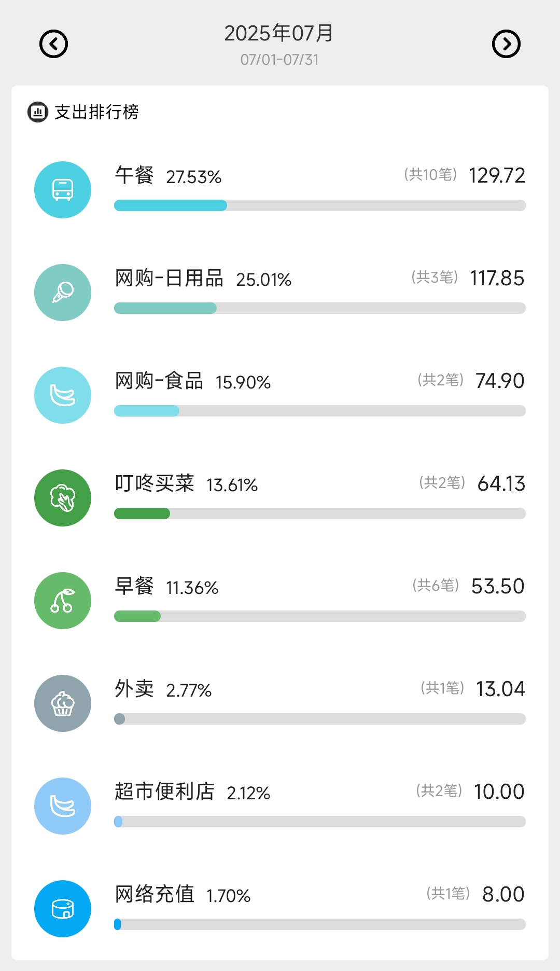Go to the next month
Image resolution: width=560 pixels, height=971 pixels.
coord(506,44)
